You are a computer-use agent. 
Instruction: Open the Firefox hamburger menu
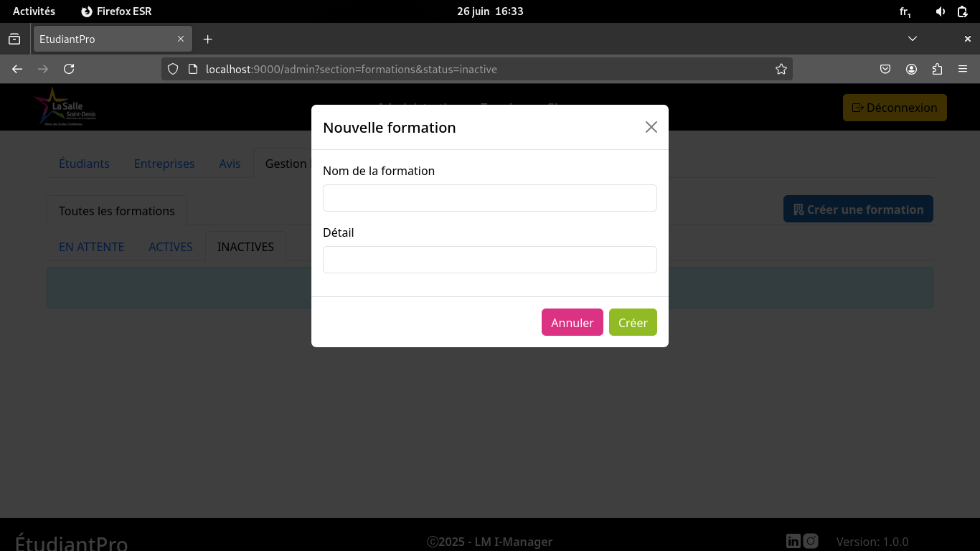[963, 69]
